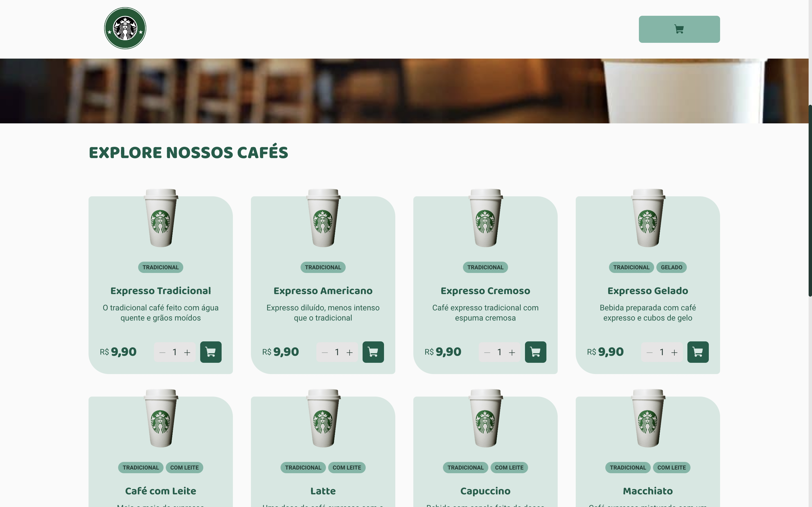This screenshot has height=507, width=812.
Task: Increase Expresso Gelado quantity with plus
Action: point(674,352)
